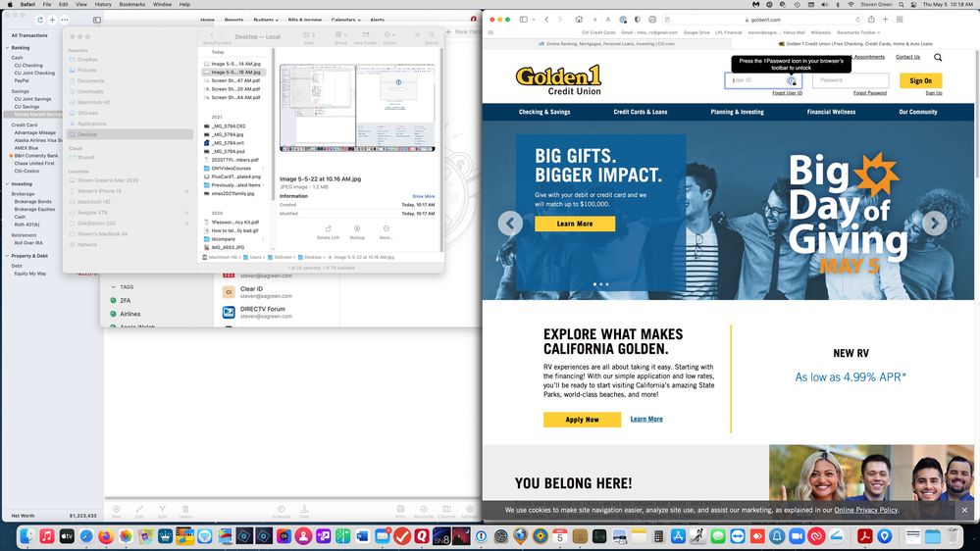Click Rotate Left in Finder preview

328,231
